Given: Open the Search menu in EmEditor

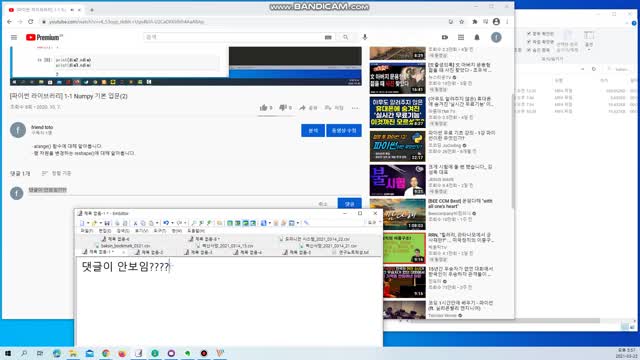Looking at the screenshot, I should point(123,231).
